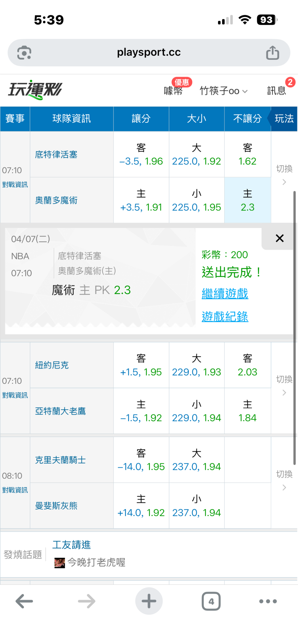Open 奧蘭多魔術 team info

(56, 200)
